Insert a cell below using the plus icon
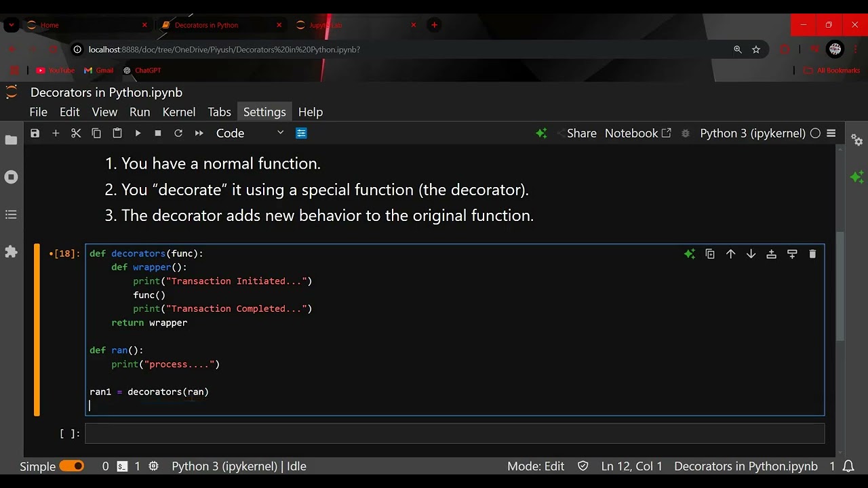This screenshot has height=488, width=868. click(x=56, y=134)
